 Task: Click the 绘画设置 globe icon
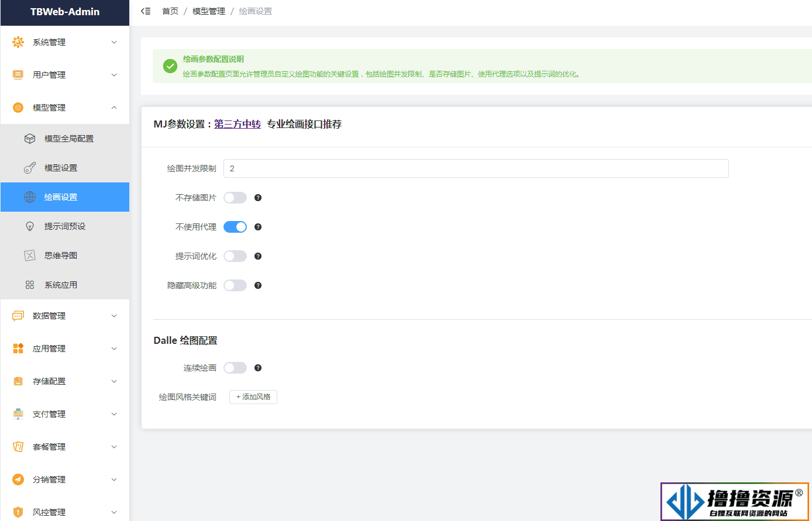(x=30, y=197)
